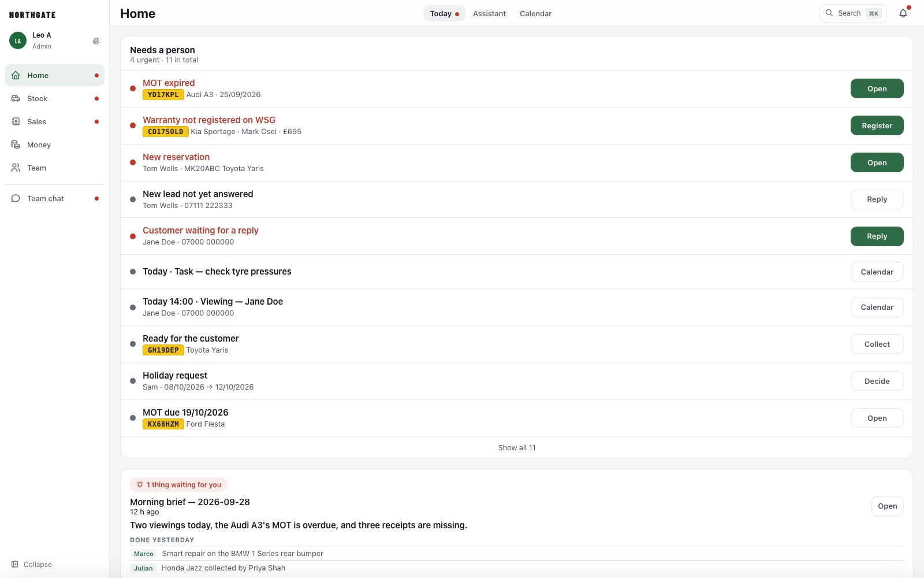
Task: Open Calendar for tyre pressures task
Action: click(877, 272)
